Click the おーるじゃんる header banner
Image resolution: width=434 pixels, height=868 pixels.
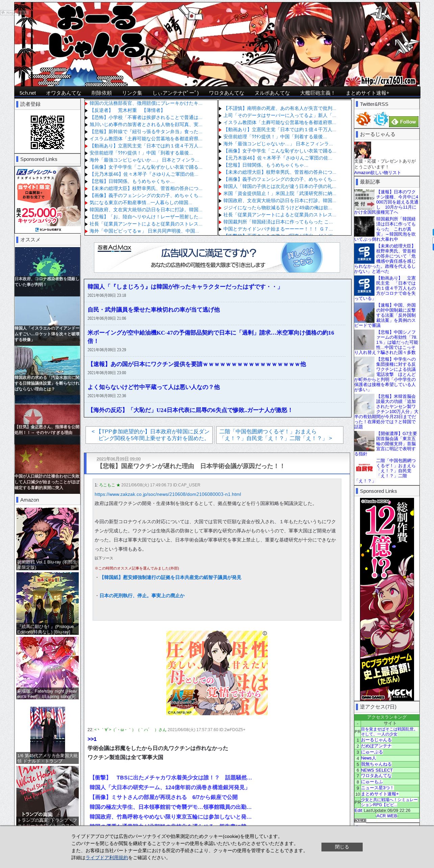tap(217, 44)
